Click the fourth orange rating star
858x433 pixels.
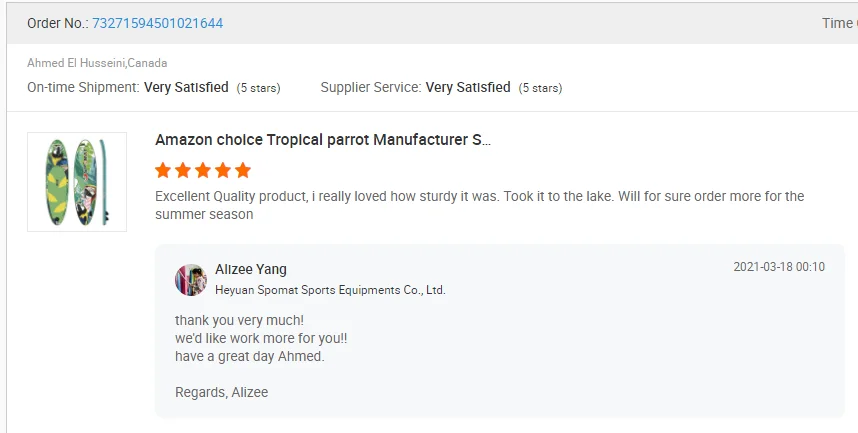(x=222, y=170)
